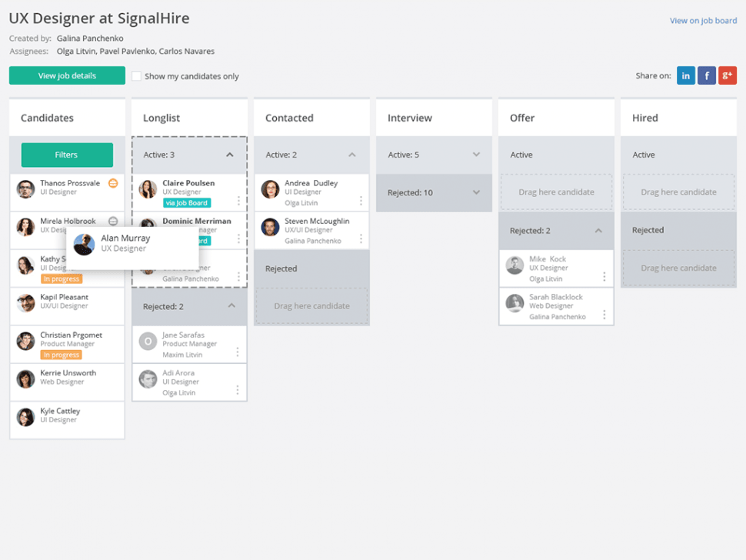Share job on LinkedIn
The height and width of the screenshot is (560, 746).
(686, 75)
